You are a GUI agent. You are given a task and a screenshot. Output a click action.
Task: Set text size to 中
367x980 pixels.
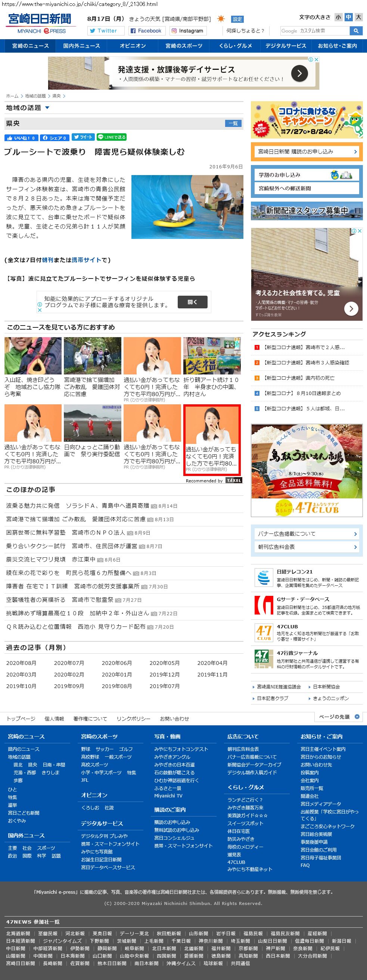[x=348, y=17]
